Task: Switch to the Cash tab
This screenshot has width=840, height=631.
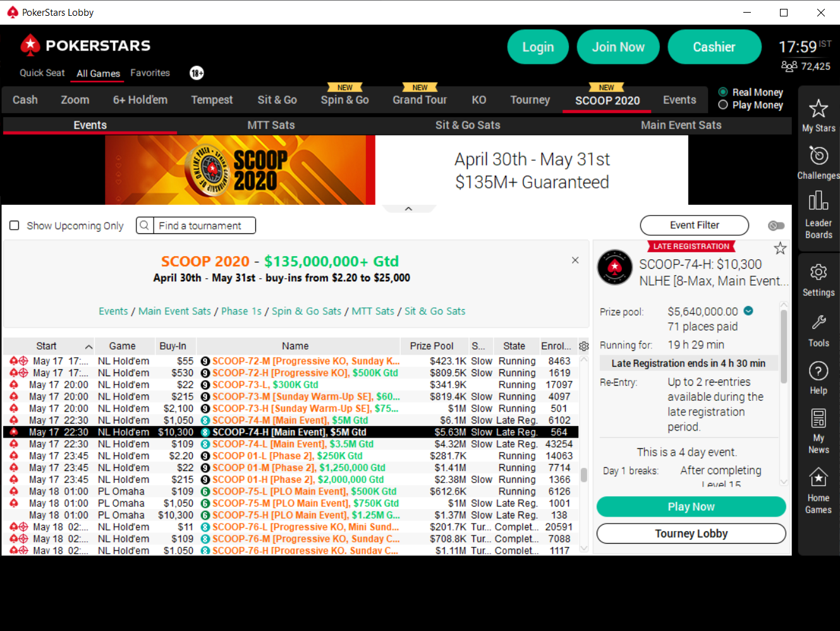Action: (25, 100)
